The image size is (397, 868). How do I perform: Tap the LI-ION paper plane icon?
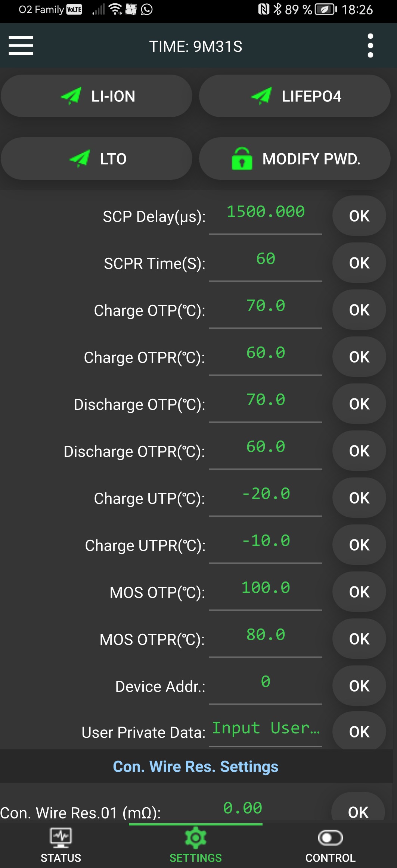[71, 96]
